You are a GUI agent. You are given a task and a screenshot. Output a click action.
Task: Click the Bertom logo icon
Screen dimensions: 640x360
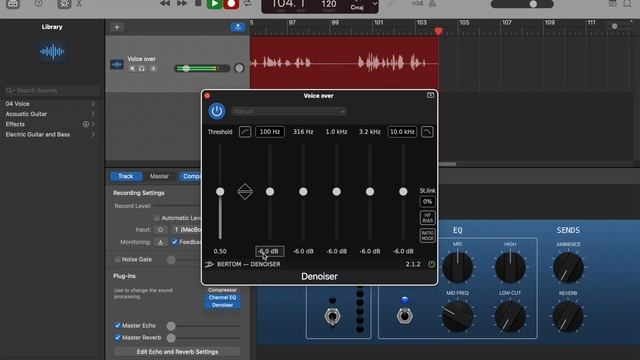pos(209,264)
